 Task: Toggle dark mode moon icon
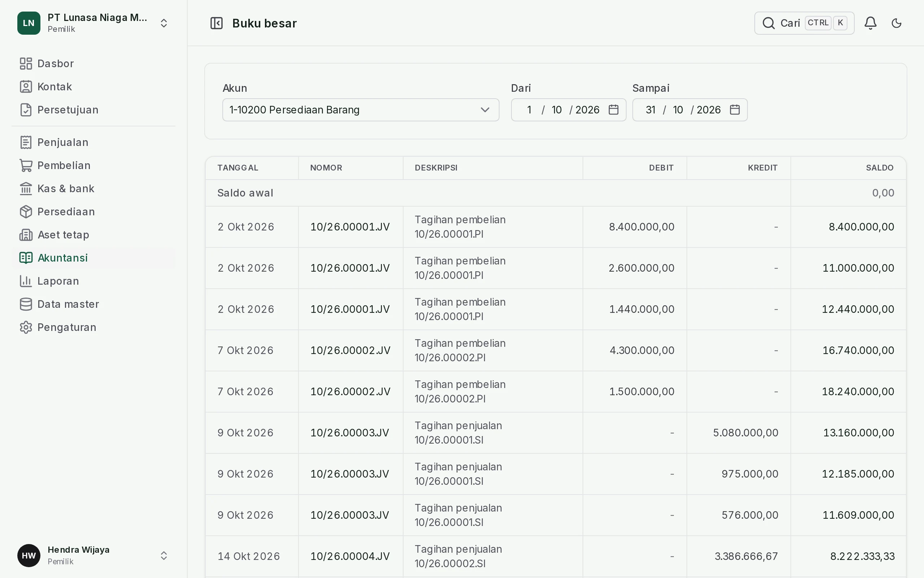click(x=896, y=23)
